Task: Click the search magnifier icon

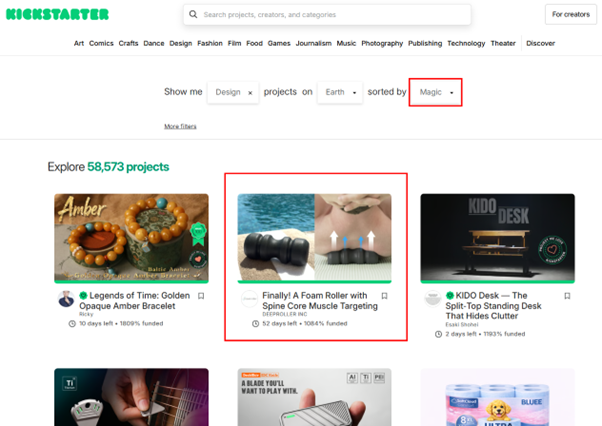Action: [x=193, y=14]
